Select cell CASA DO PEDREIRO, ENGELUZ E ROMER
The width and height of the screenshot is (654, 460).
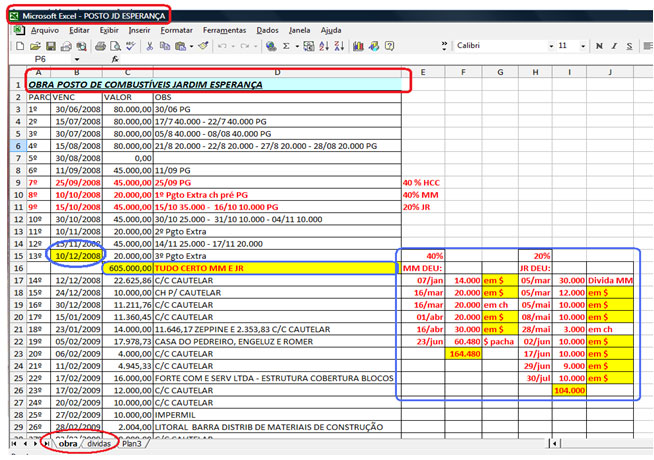coord(277,342)
